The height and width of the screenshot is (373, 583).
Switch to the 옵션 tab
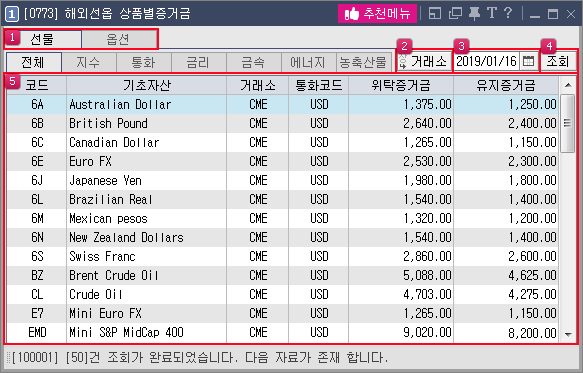[x=119, y=39]
